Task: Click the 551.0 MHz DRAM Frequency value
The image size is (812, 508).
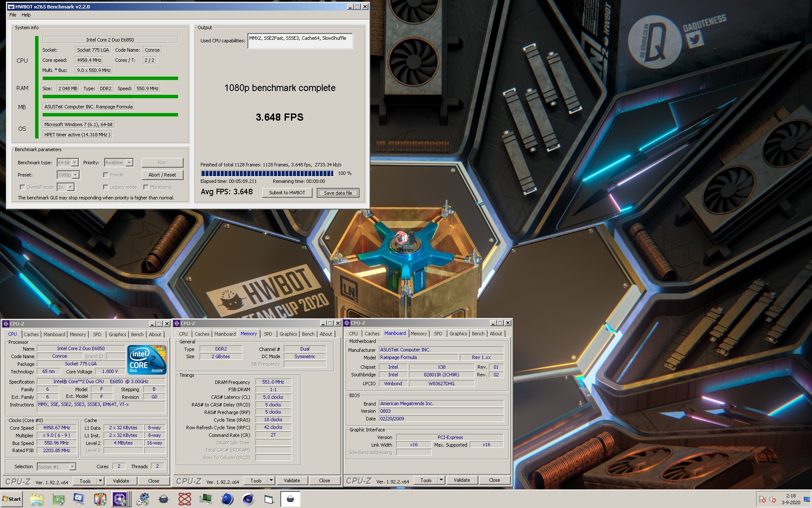Action: pos(273,382)
